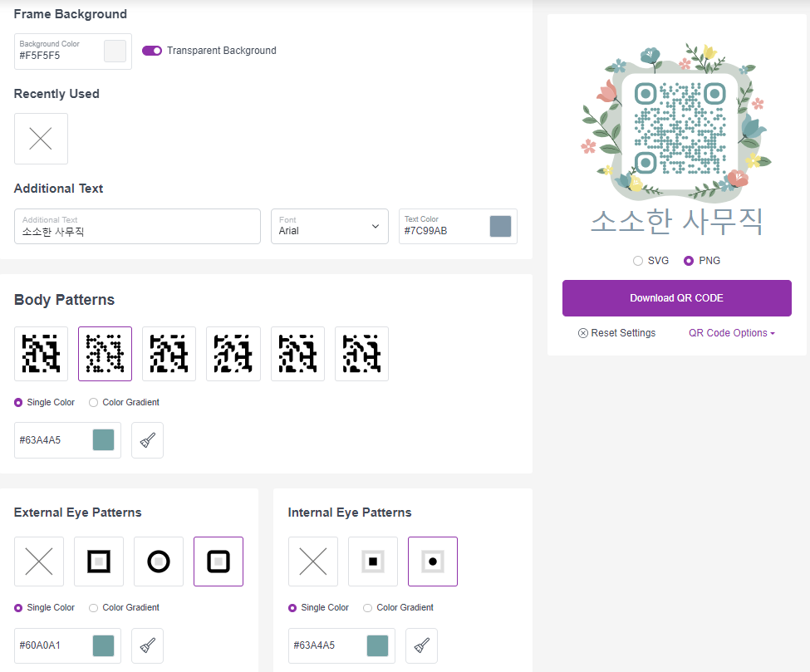Select the square internal eye pattern
The height and width of the screenshot is (672, 810).
[373, 562]
